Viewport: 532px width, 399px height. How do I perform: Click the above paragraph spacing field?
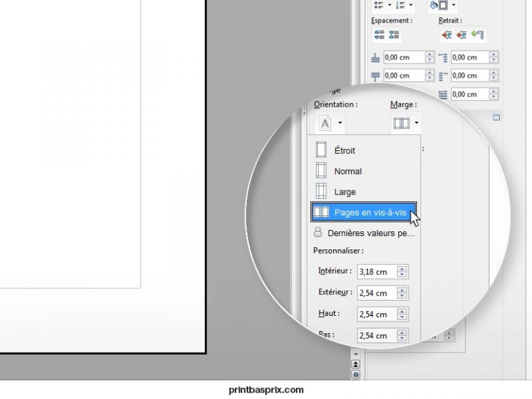[404, 57]
